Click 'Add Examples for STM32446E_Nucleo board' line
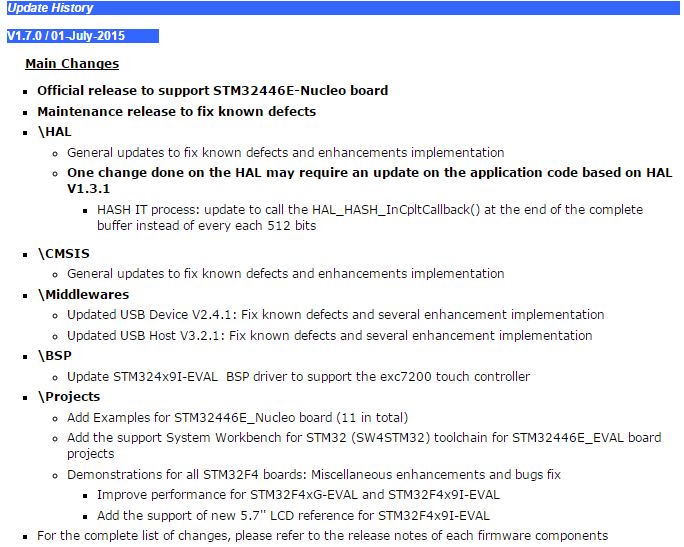 point(237,417)
